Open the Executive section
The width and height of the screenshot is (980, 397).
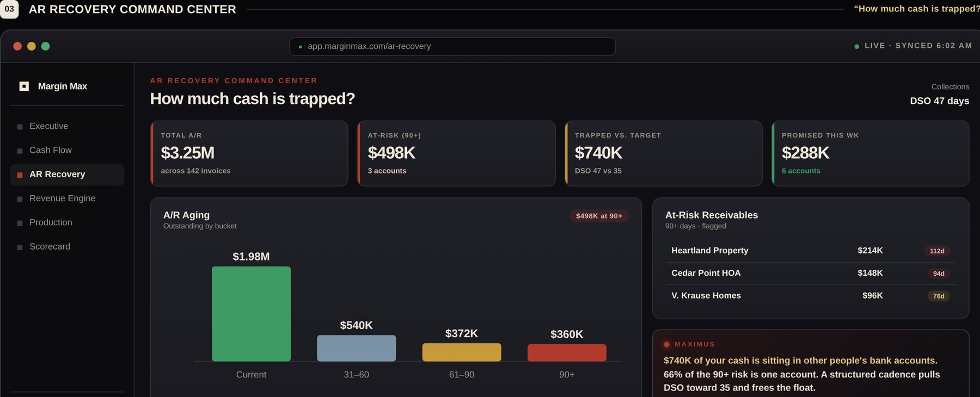click(67, 126)
